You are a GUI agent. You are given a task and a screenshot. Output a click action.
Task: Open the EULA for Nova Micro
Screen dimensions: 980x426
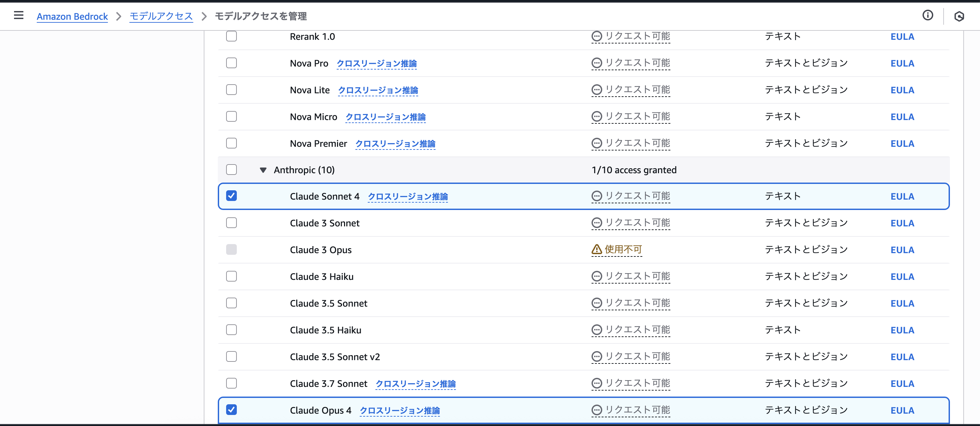point(902,117)
